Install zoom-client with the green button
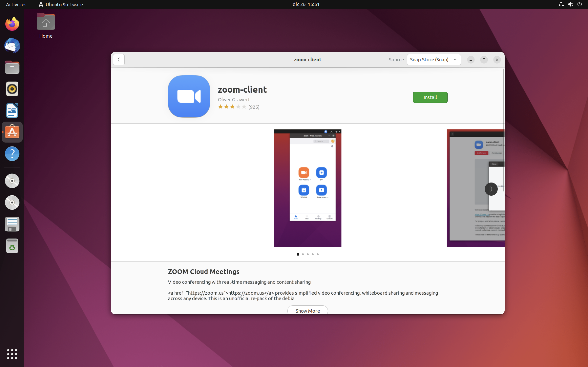The width and height of the screenshot is (588, 367). click(430, 97)
